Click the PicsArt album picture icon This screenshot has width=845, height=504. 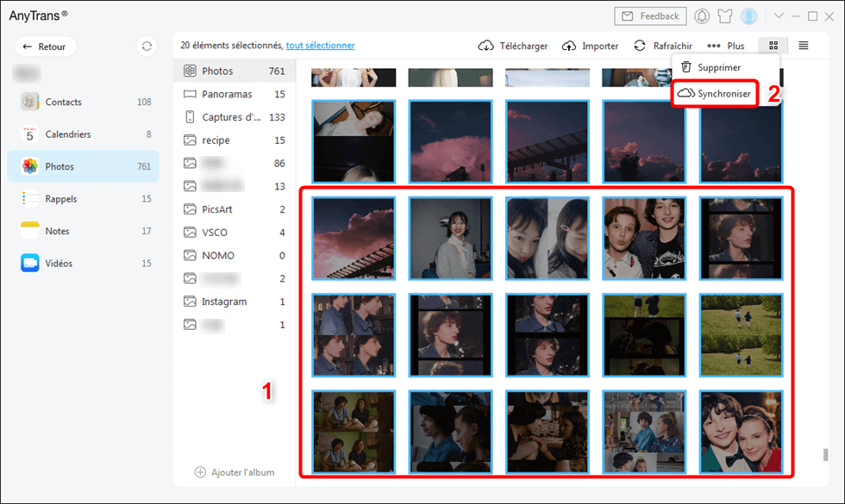click(190, 209)
